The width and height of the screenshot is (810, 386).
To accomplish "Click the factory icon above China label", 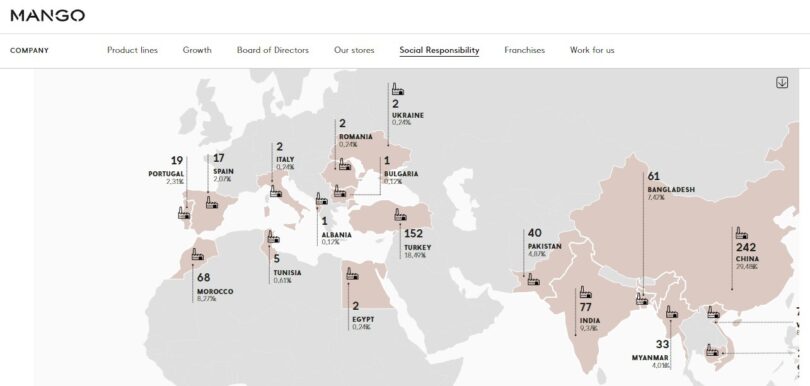I will 742,233.
